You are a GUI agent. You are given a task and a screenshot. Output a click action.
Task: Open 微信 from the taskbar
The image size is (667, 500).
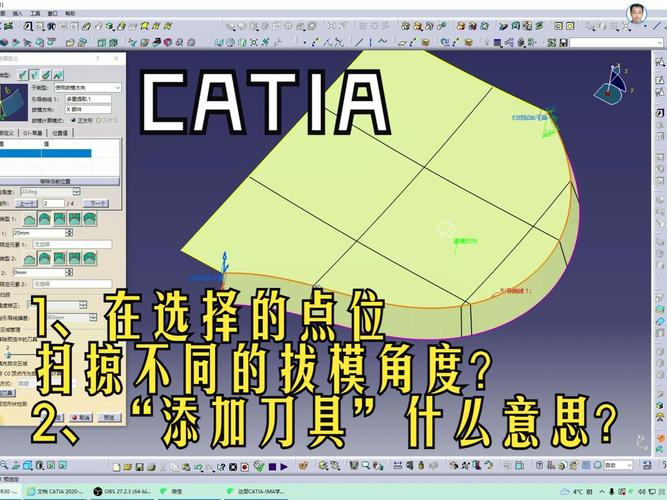click(189, 491)
